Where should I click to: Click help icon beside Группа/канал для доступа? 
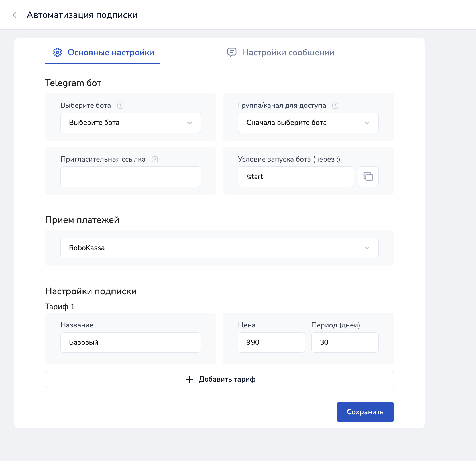pyautogui.click(x=335, y=106)
